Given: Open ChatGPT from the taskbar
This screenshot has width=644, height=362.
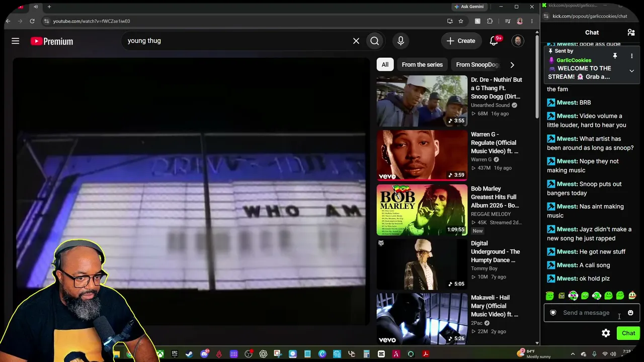Looking at the screenshot, I should [263, 354].
